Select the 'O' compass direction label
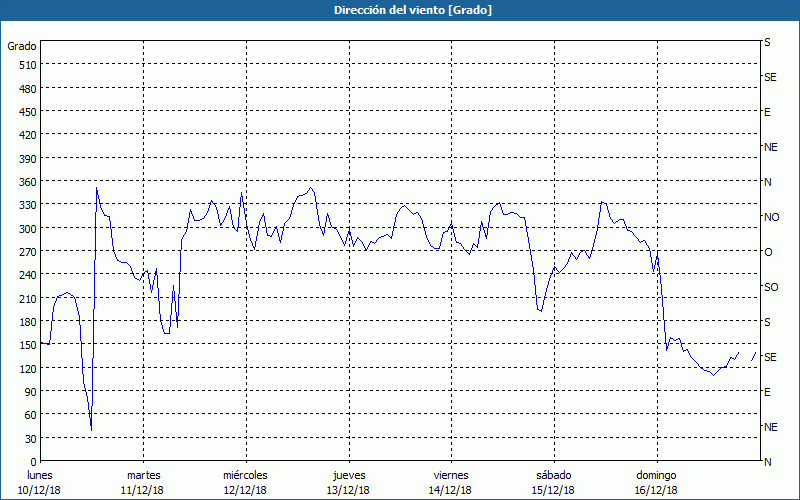 tap(768, 253)
